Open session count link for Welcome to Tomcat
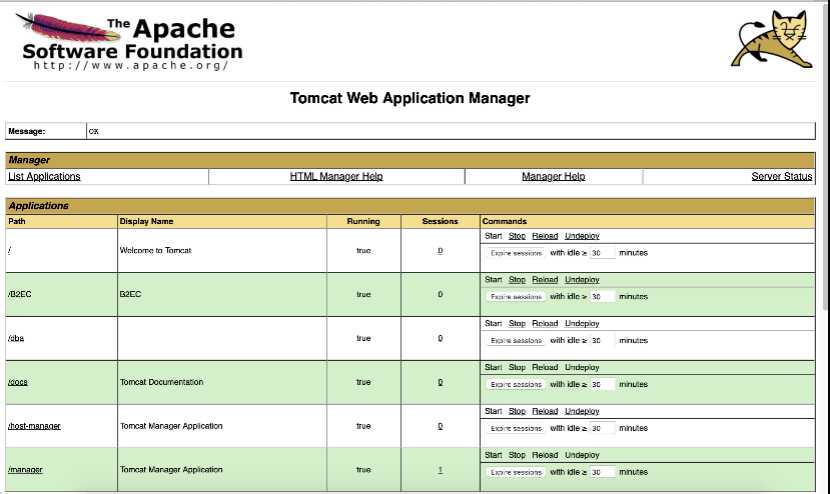 [440, 250]
